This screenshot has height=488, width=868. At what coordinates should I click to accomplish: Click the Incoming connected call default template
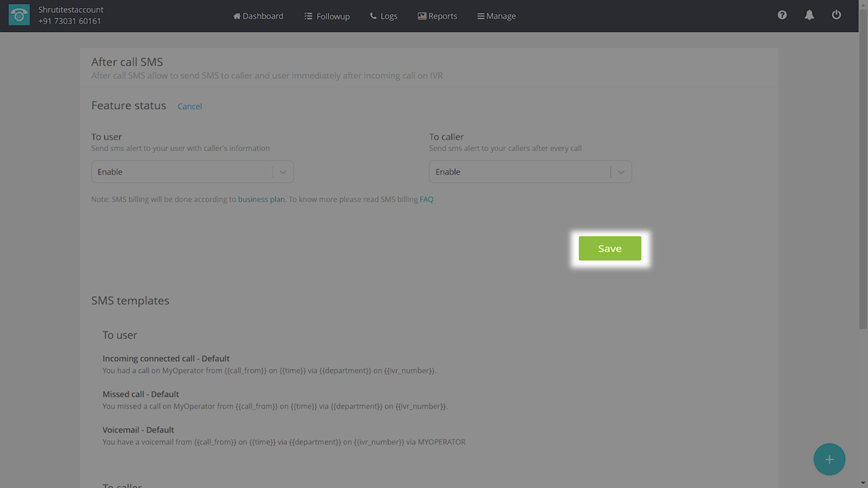(x=166, y=359)
